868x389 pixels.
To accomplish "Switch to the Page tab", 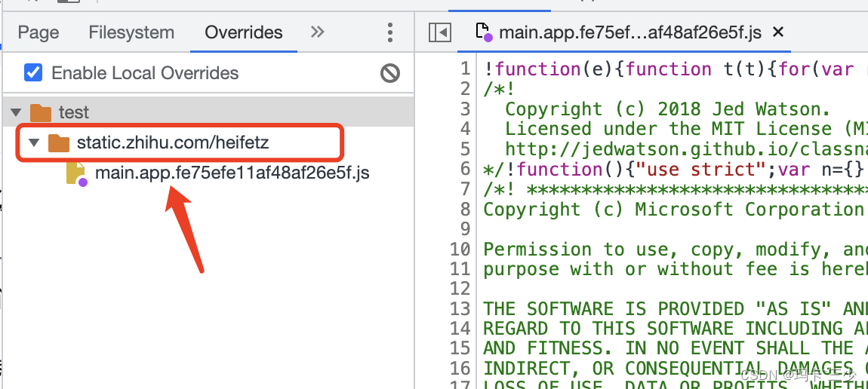I will pyautogui.click(x=38, y=32).
